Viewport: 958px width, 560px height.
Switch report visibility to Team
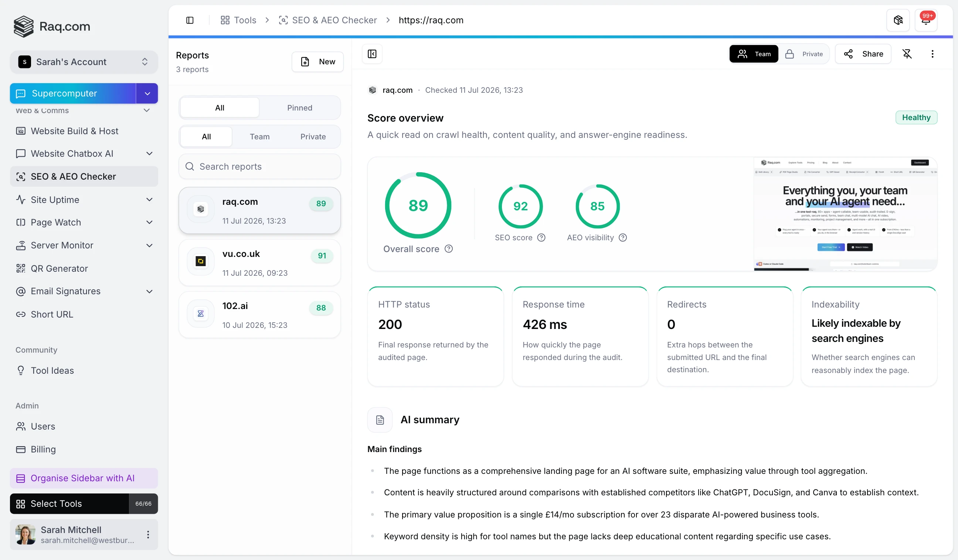(754, 54)
